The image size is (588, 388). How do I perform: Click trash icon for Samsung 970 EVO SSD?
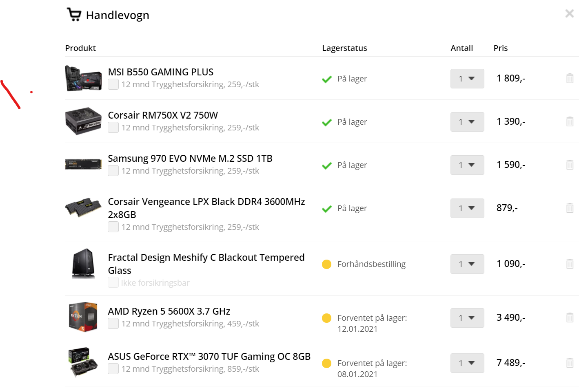pyautogui.click(x=570, y=165)
